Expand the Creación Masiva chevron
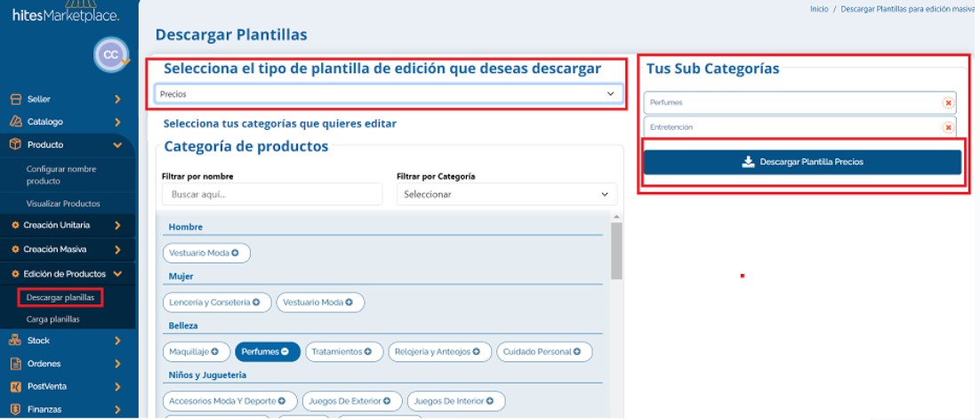980x420 pixels. (x=117, y=249)
